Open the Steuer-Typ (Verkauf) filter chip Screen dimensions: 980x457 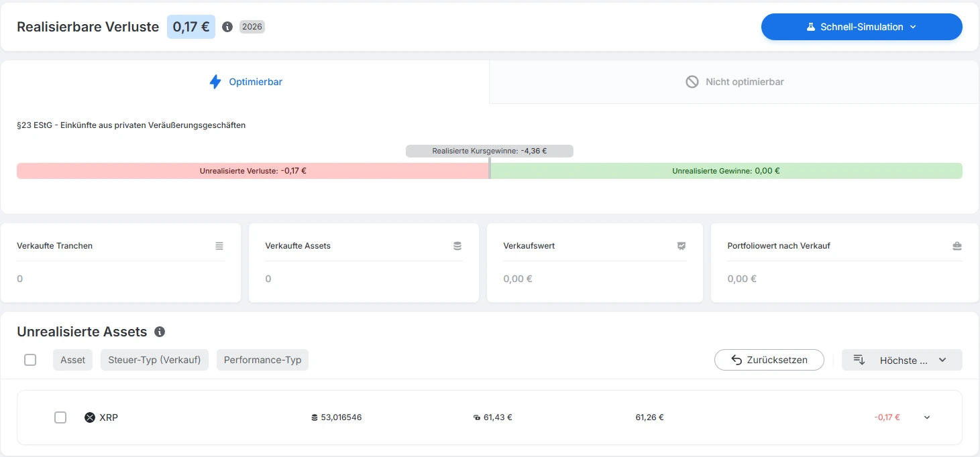tap(155, 360)
